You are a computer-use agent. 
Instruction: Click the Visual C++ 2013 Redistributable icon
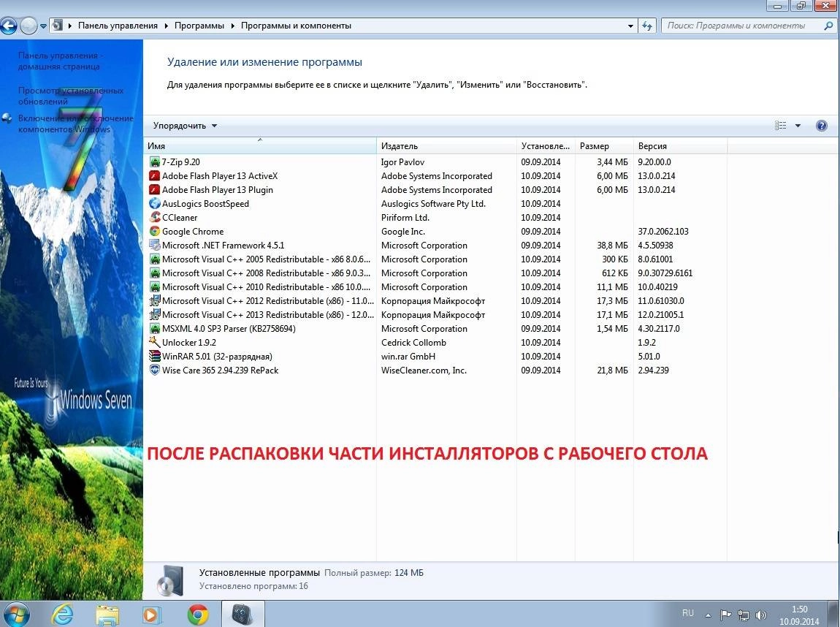click(x=154, y=315)
